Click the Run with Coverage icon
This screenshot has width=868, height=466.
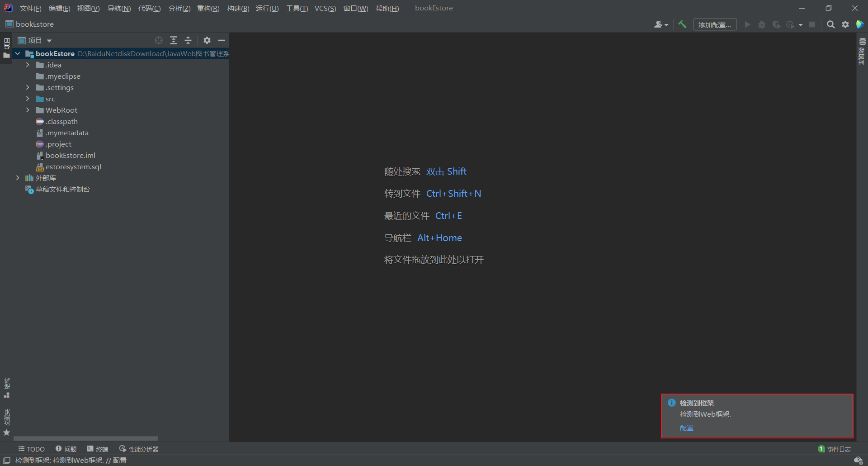[776, 24]
